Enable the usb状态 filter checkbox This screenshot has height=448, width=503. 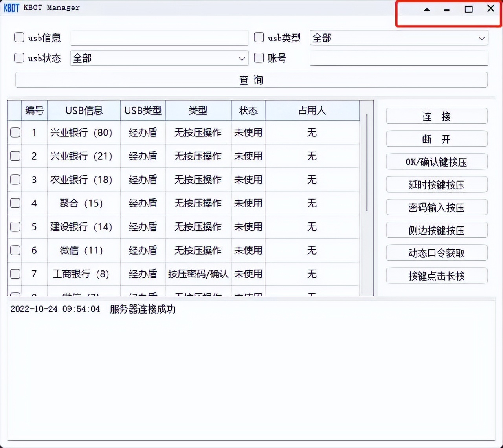pyautogui.click(x=19, y=58)
